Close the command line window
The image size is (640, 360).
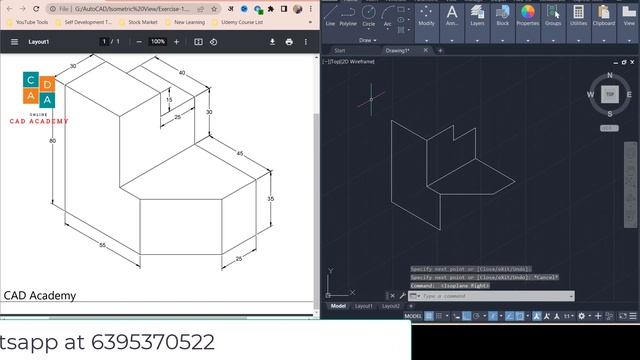392,296
